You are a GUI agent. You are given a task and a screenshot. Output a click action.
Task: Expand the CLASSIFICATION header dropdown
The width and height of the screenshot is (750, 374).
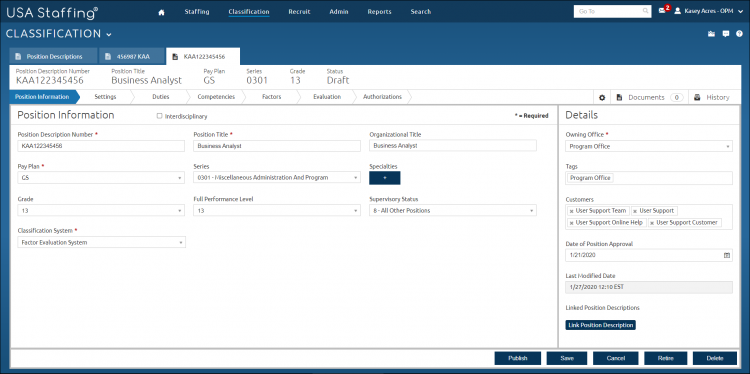[109, 34]
